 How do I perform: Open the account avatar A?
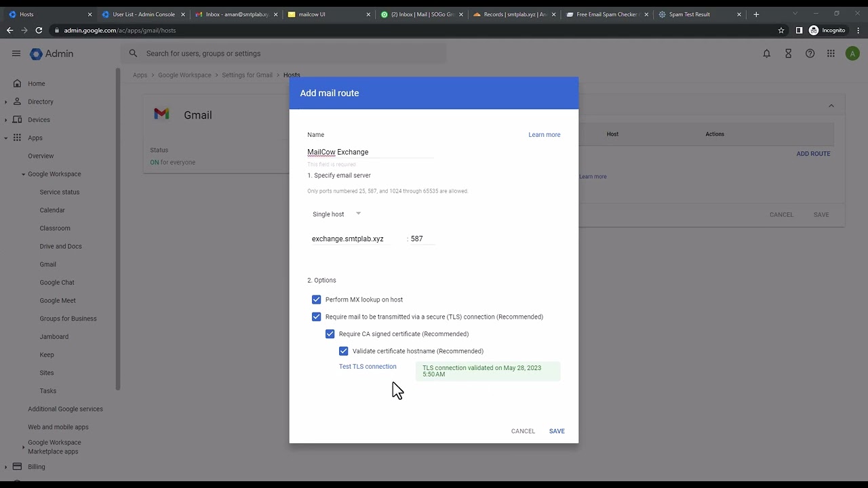pyautogui.click(x=852, y=54)
